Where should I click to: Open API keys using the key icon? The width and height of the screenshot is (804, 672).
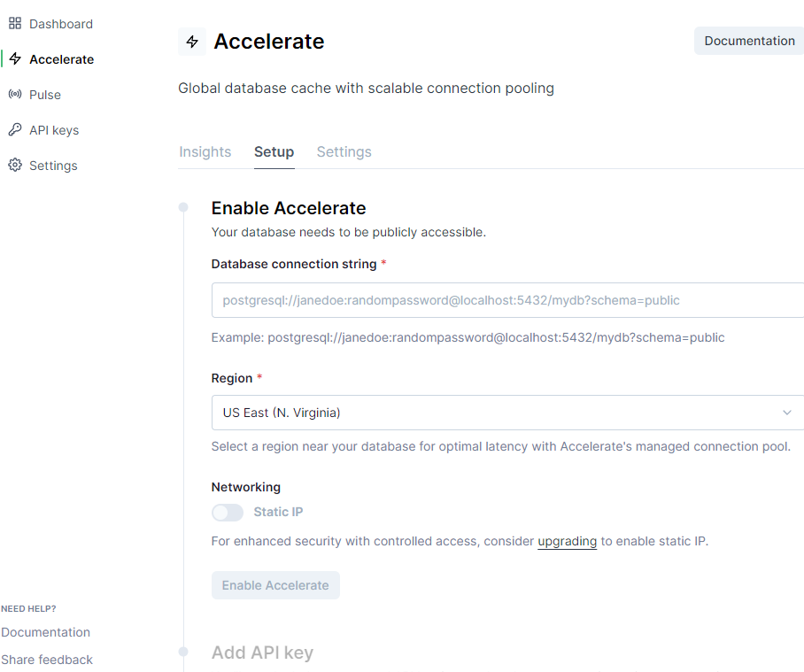(x=15, y=129)
